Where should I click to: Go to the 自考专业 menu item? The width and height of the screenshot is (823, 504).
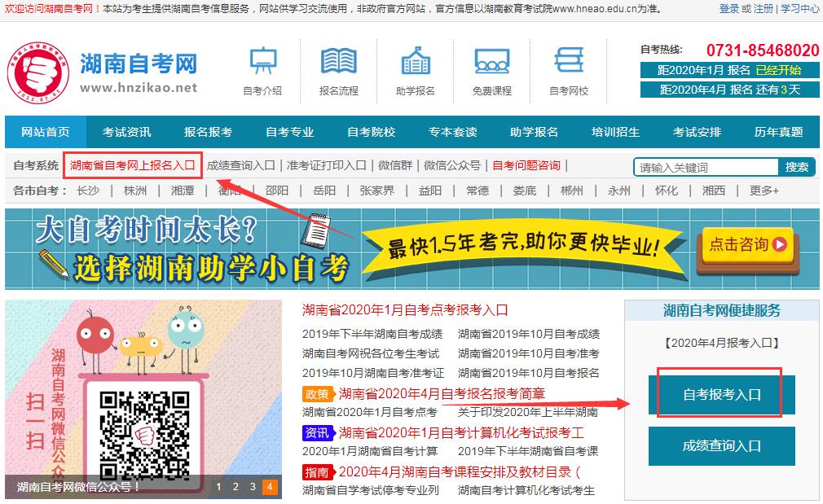click(x=290, y=132)
